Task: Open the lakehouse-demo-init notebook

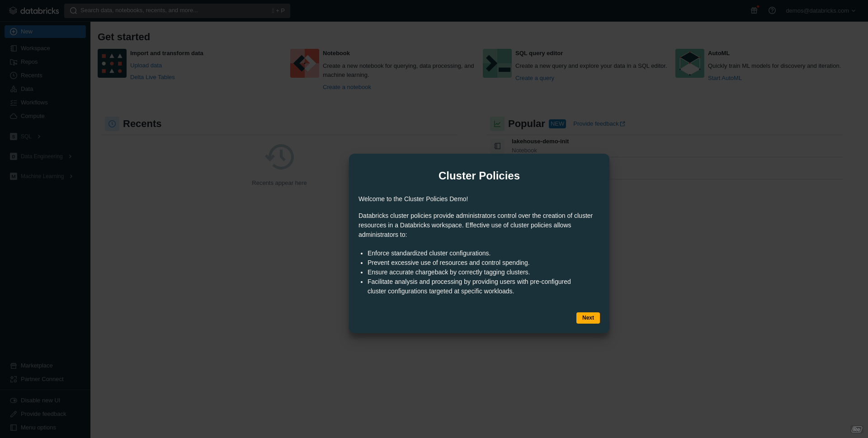Action: (x=539, y=141)
